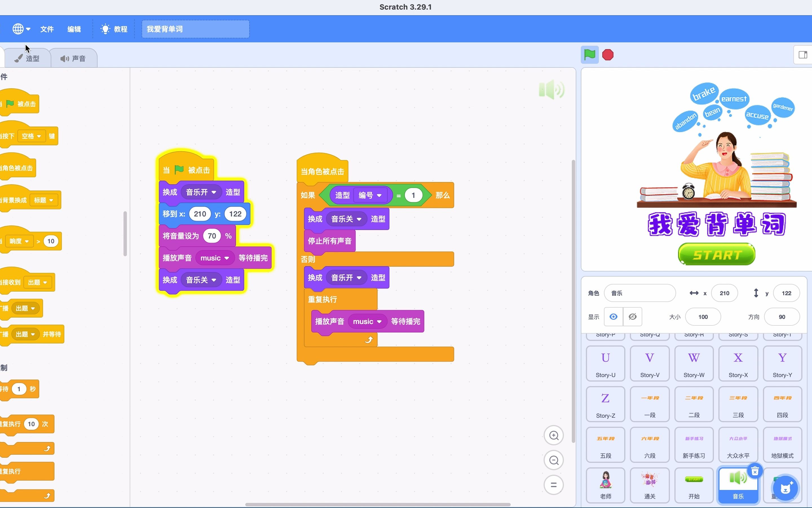812x508 pixels.
Task: Open the language globe menu
Action: [x=21, y=29]
